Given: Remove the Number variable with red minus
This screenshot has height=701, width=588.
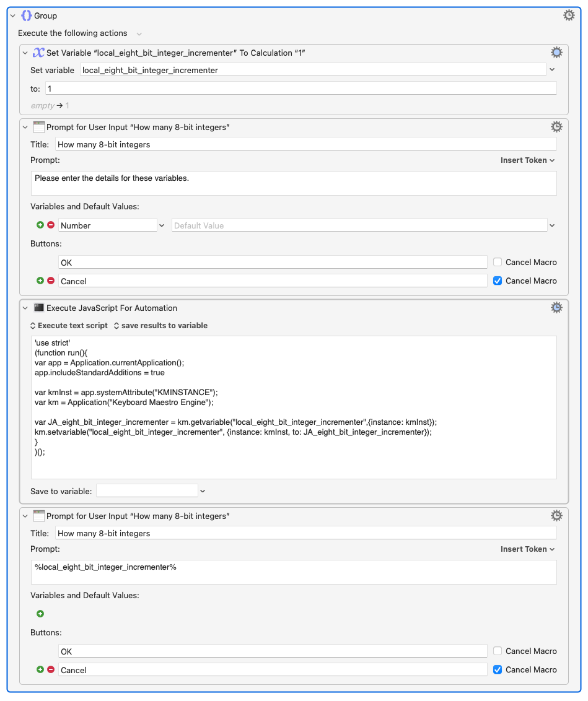Looking at the screenshot, I should point(51,225).
